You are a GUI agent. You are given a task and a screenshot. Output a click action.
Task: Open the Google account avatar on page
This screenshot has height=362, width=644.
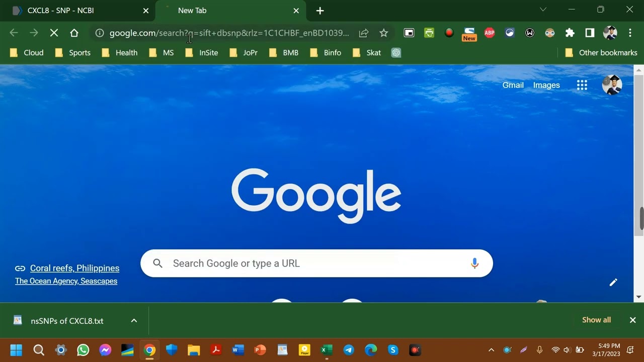[x=612, y=85]
